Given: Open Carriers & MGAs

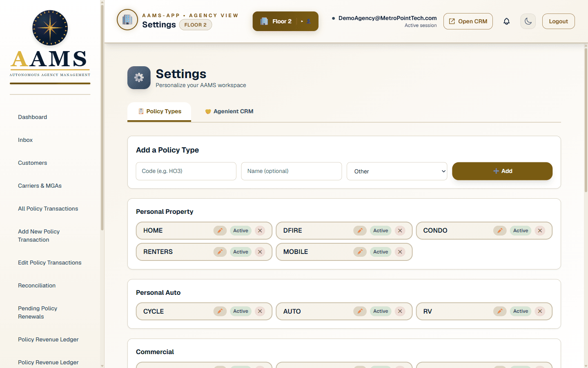Looking at the screenshot, I should 40,186.
